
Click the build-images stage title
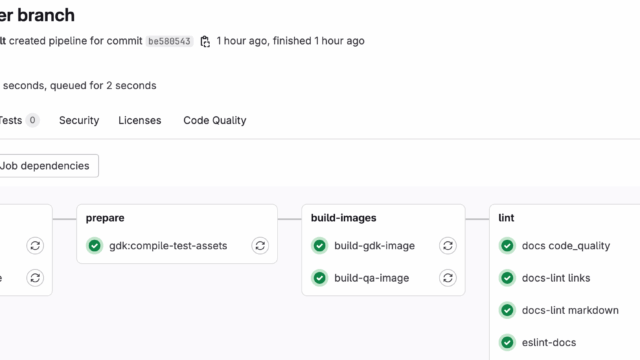[344, 218]
